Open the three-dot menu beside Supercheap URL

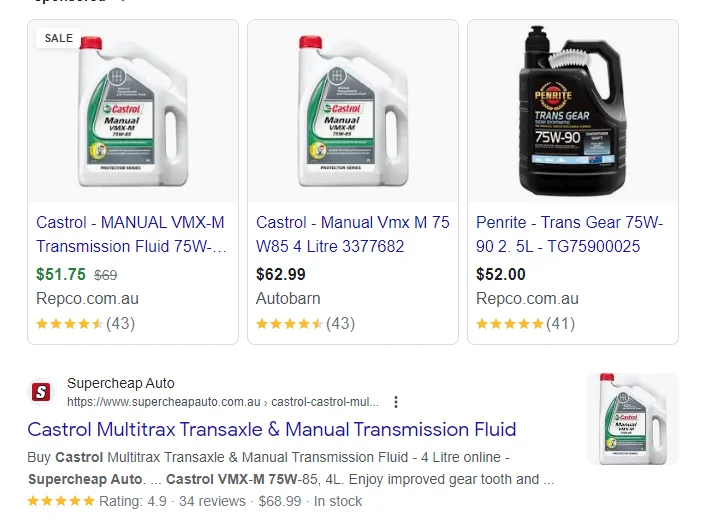pos(396,402)
